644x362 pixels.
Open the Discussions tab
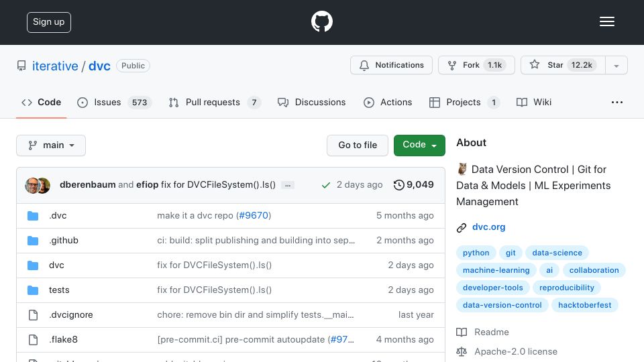click(x=312, y=102)
